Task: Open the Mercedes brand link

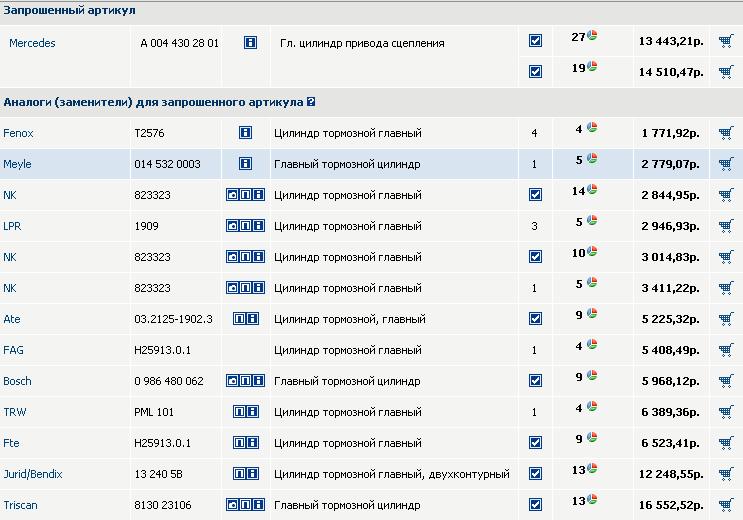Action: click(x=32, y=43)
